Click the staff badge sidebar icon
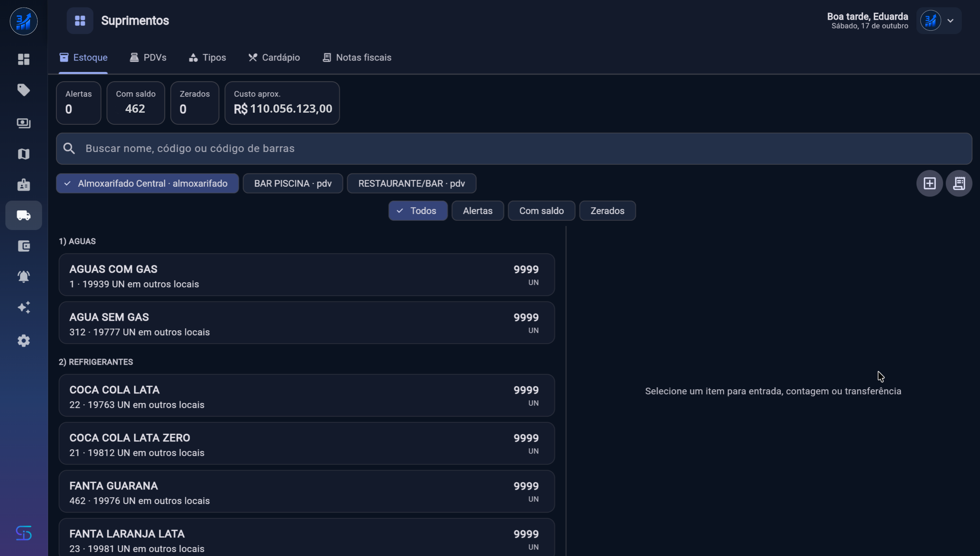 (24, 184)
